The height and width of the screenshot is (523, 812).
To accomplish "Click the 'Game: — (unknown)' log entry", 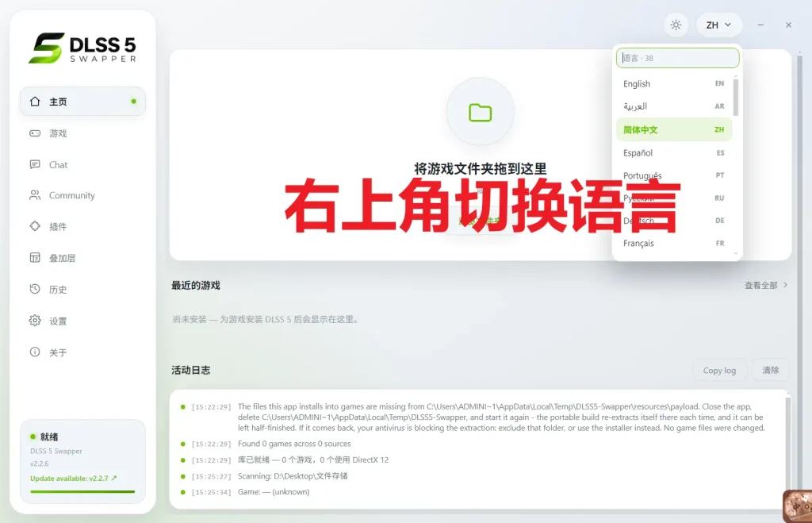I will pyautogui.click(x=274, y=492).
